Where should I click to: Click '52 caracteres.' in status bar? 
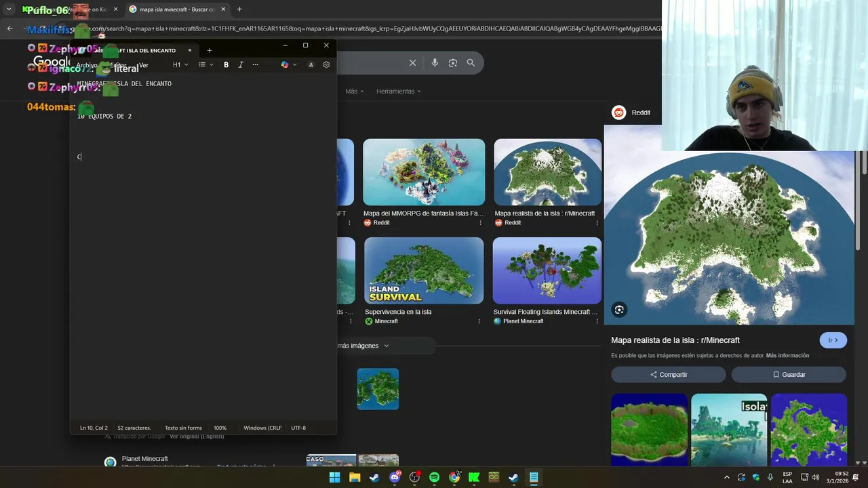134,428
